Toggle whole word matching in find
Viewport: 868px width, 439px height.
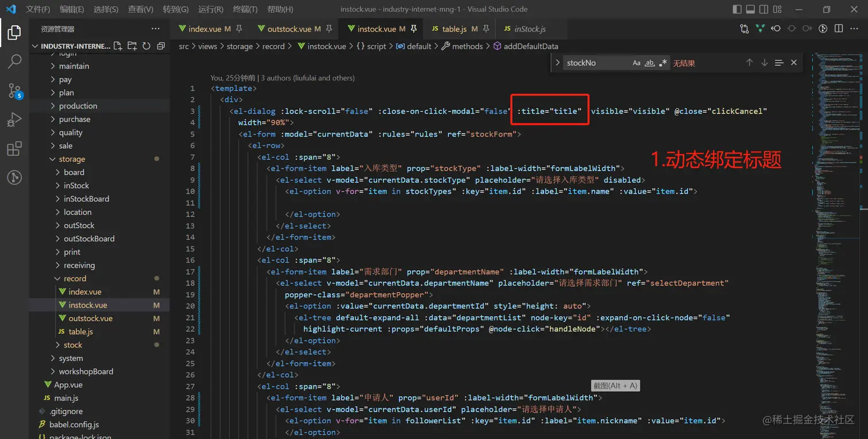click(x=650, y=63)
